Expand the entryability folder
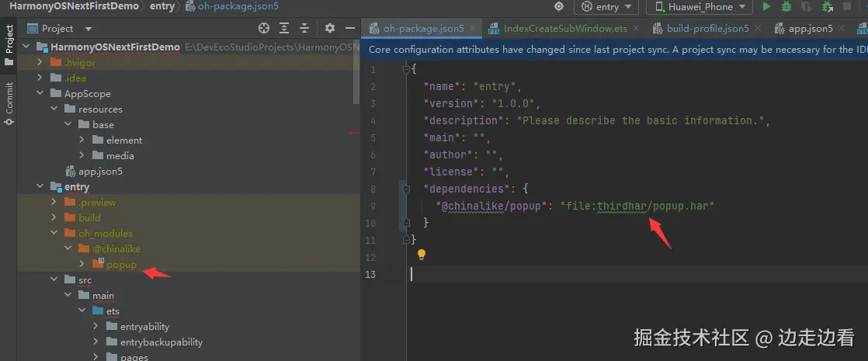 tap(95, 326)
